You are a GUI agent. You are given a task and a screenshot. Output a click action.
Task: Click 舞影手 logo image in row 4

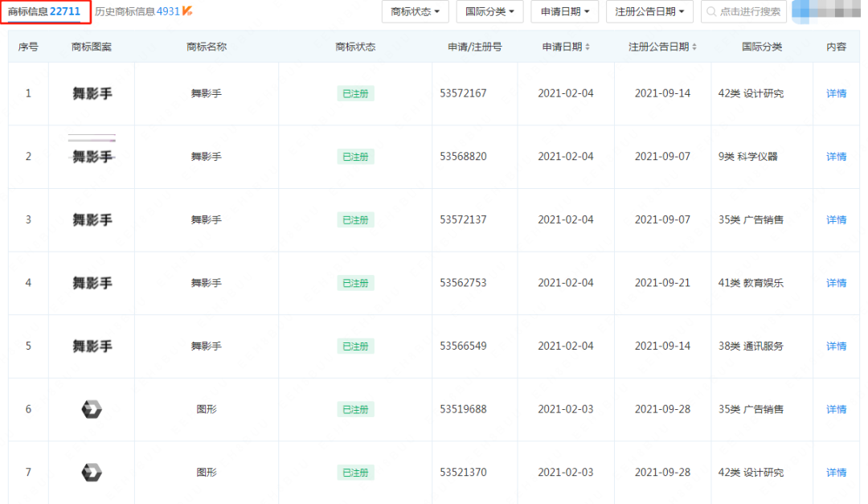point(92,283)
